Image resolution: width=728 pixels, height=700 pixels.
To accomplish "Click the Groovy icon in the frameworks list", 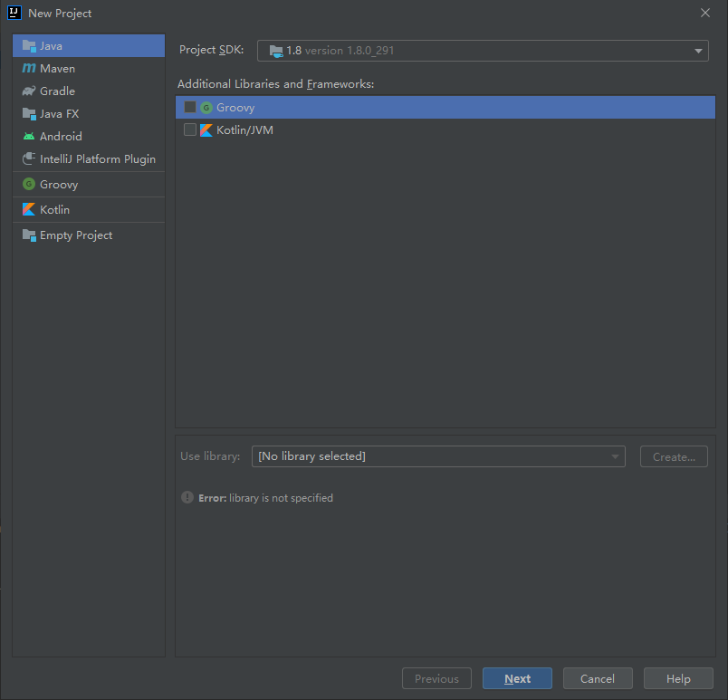I will pyautogui.click(x=206, y=108).
